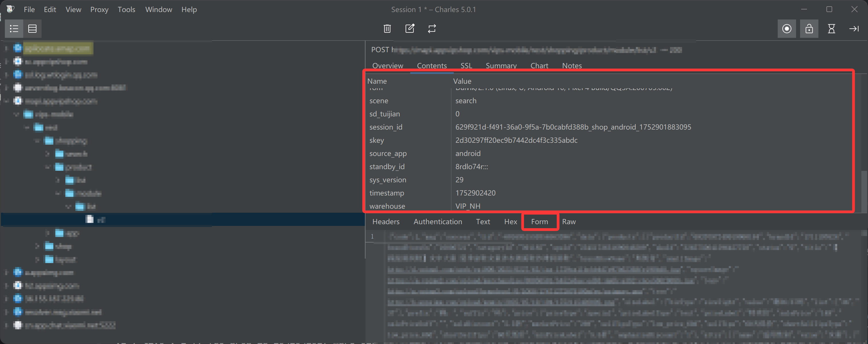Click the timestamp value 1752902420
Image resolution: width=868 pixels, height=344 pixels.
click(475, 193)
